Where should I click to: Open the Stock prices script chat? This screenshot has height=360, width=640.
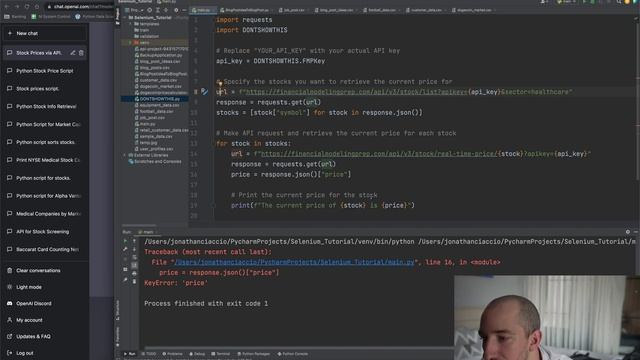pyautogui.click(x=44, y=89)
